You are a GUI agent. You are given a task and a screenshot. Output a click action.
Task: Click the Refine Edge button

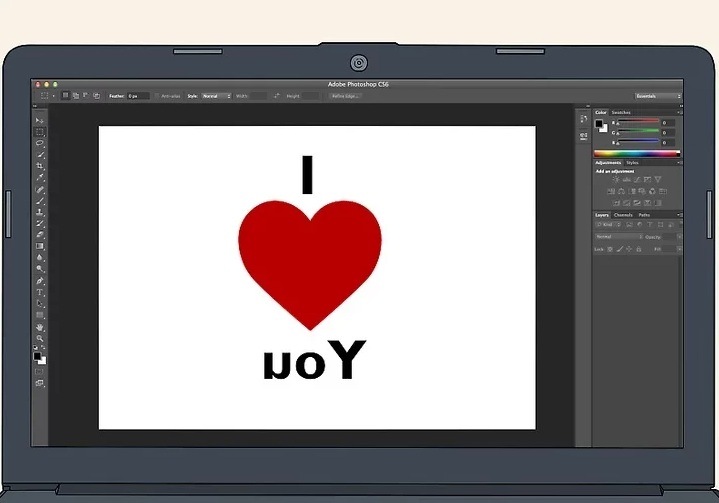click(x=346, y=96)
